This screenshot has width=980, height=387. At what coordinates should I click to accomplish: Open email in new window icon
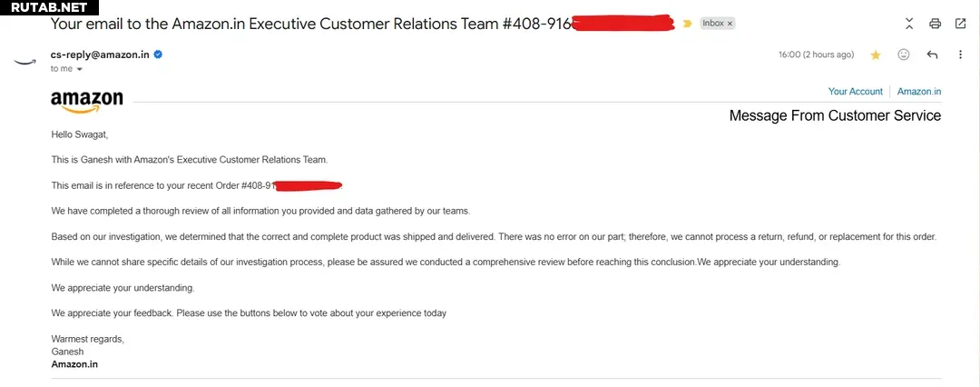point(960,23)
